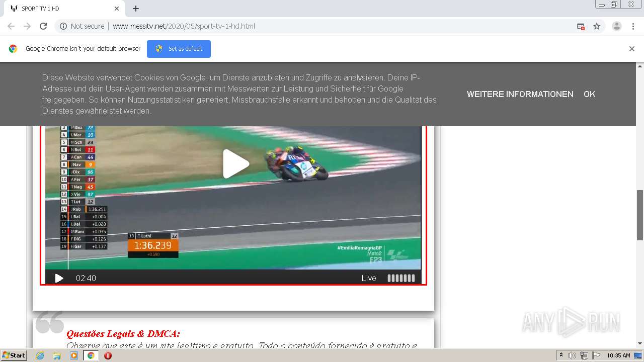
Task: Click the tab favicon of SPORT TV 1 HD
Action: coord(14,9)
